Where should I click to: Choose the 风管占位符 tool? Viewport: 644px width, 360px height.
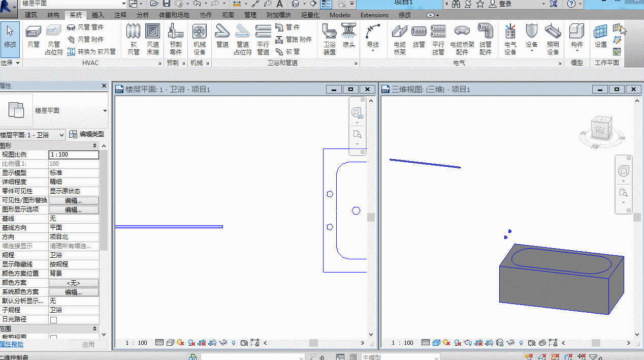[x=54, y=40]
